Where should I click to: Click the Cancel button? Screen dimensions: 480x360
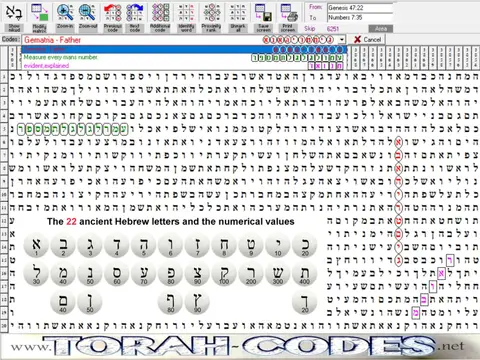click(367, 40)
